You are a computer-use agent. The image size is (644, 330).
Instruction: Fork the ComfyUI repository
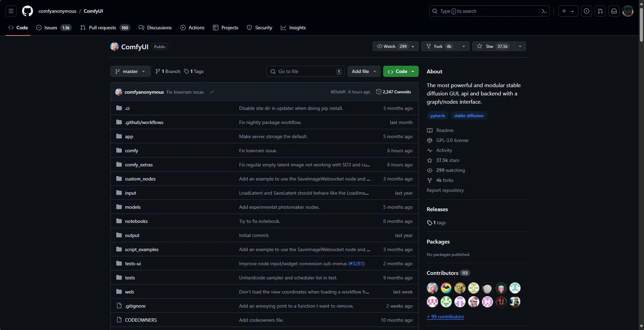coord(440,46)
